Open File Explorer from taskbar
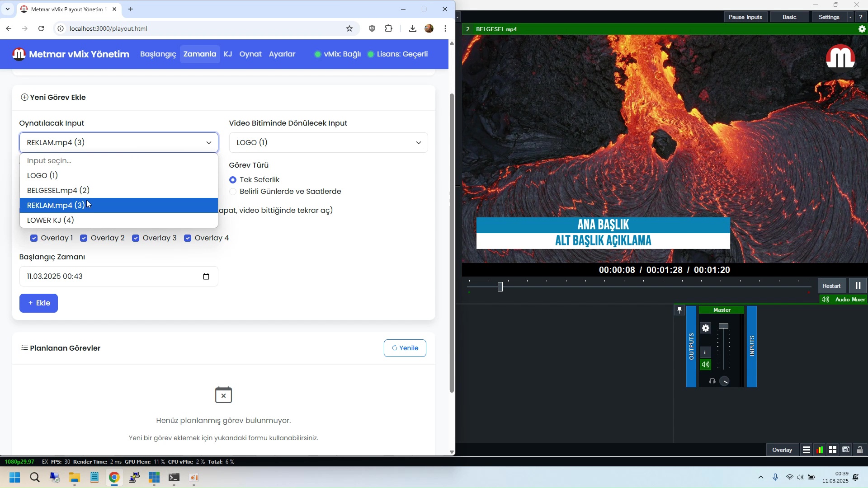 pos(75,478)
